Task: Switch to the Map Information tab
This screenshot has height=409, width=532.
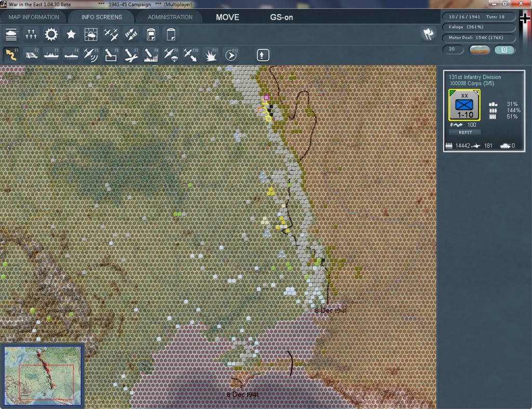Action: click(34, 17)
